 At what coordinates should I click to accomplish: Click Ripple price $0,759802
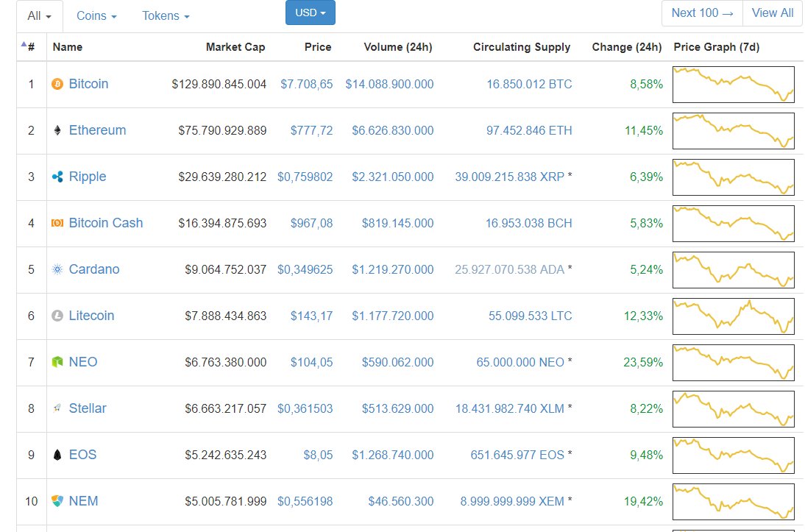pyautogui.click(x=305, y=177)
